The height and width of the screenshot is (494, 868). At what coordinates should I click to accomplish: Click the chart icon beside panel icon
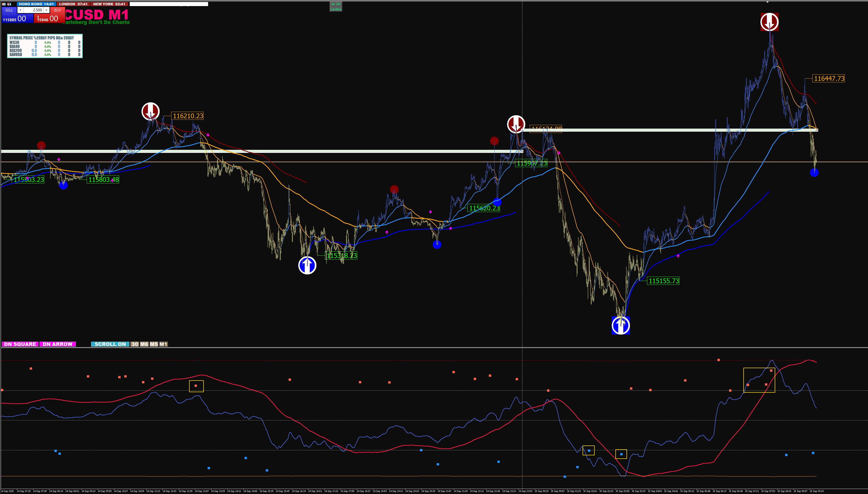click(x=9, y=4)
